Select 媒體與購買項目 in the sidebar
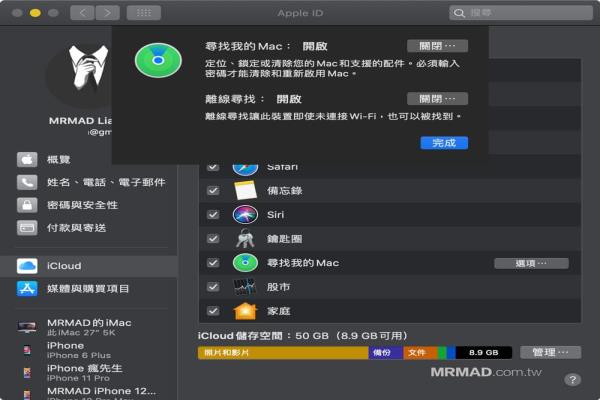The height and width of the screenshot is (400, 600). click(89, 289)
